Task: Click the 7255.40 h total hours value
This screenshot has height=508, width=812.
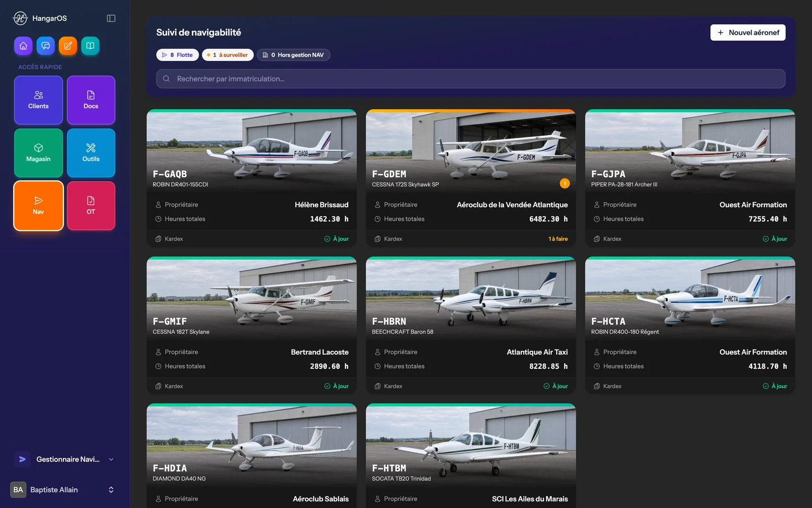Action: tap(768, 219)
